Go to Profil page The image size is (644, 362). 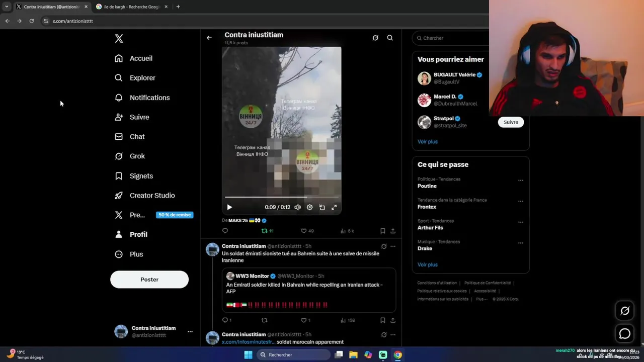[x=131, y=234]
